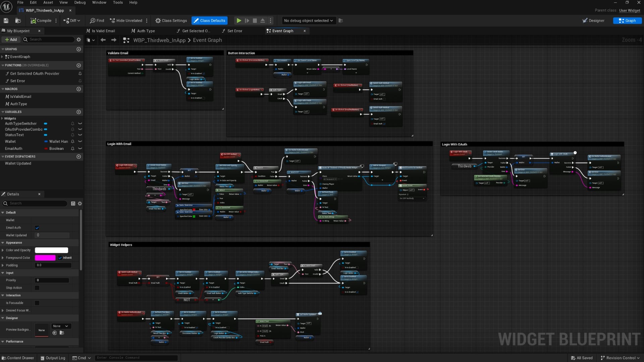Switch to the Set Error tab

pos(234,31)
